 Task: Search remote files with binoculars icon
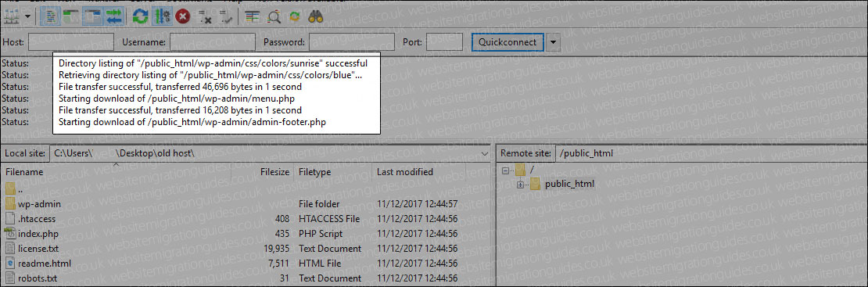coord(316,16)
